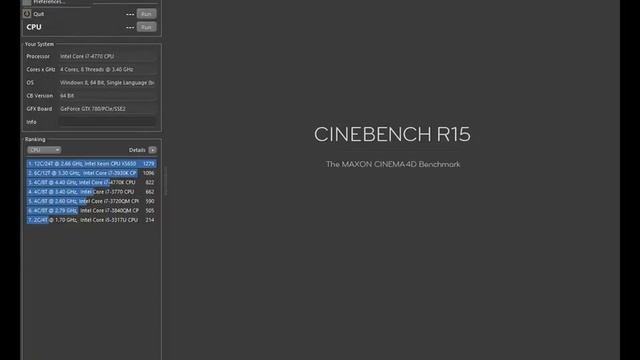Click inside the Info text field

point(107,122)
